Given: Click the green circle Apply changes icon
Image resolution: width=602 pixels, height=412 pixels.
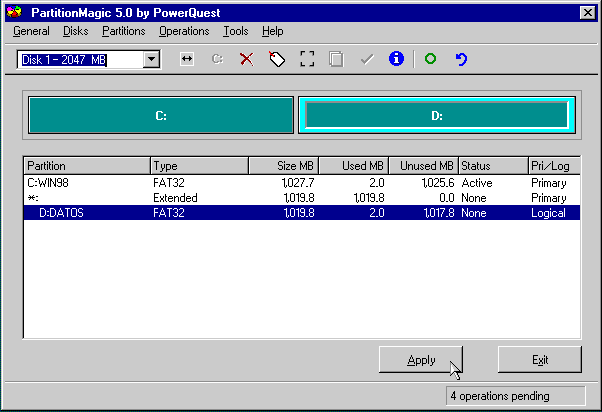Looking at the screenshot, I should (430, 59).
